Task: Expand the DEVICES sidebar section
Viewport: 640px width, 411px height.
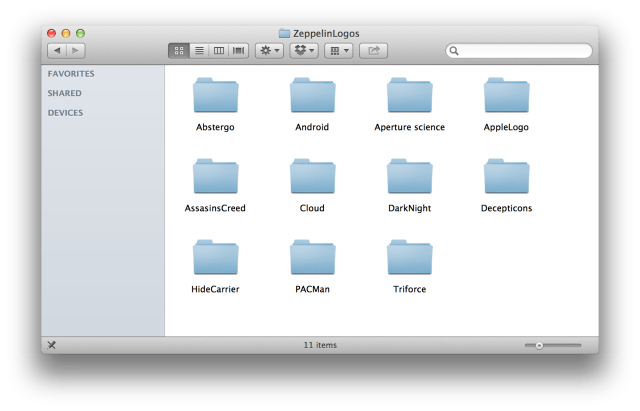Action: tap(65, 113)
